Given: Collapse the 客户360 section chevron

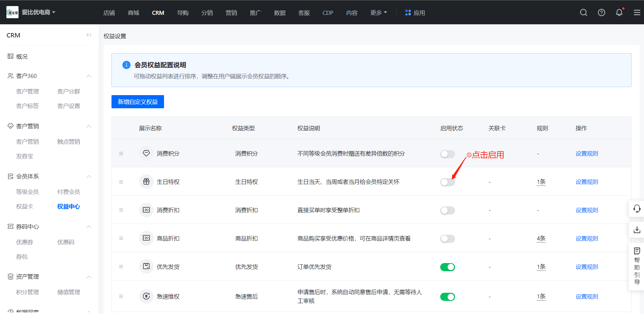Looking at the screenshot, I should [x=89, y=76].
